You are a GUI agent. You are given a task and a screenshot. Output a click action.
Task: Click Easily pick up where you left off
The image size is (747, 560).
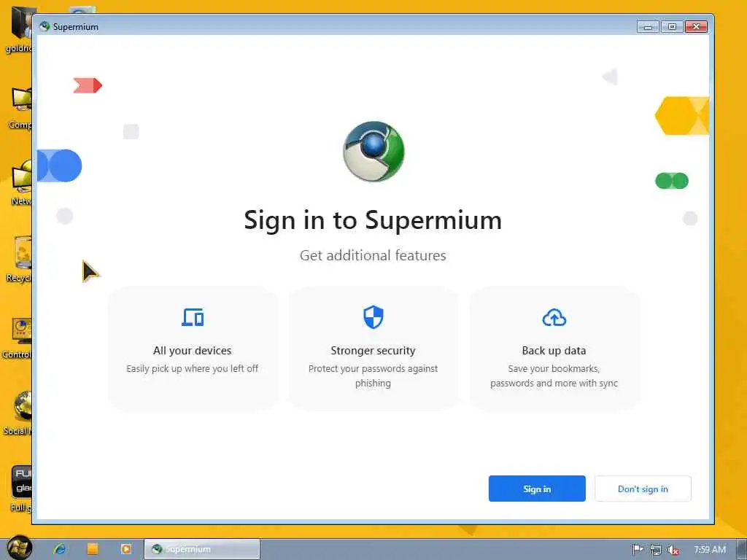point(193,368)
